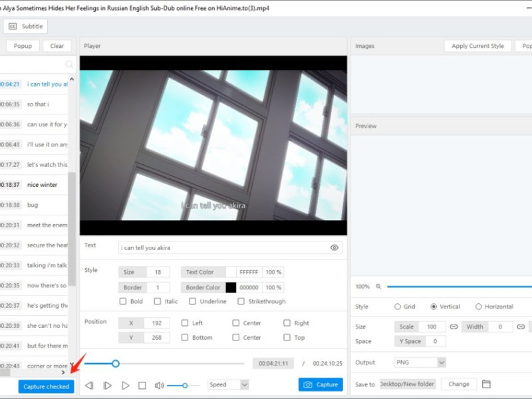The width and height of the screenshot is (532, 399).
Task: Select subtitle row 'i can tell you'
Action: (34, 84)
